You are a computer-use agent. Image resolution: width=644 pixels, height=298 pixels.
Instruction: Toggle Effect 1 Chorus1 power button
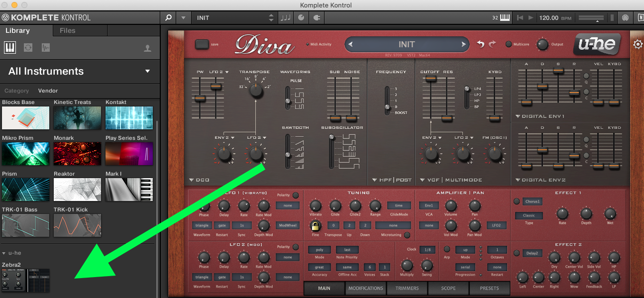pyautogui.click(x=517, y=201)
